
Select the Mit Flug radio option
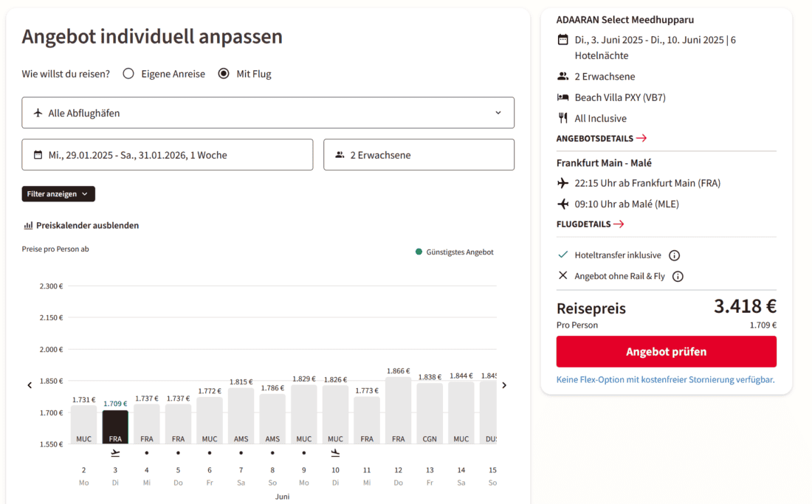(x=224, y=74)
